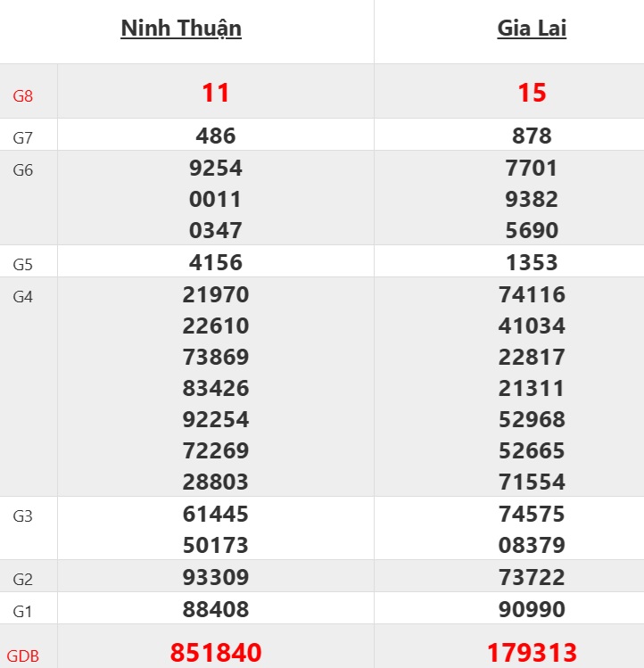The width and height of the screenshot is (644, 668).
Task: Click the G8 prize row label
Action: (x=23, y=95)
